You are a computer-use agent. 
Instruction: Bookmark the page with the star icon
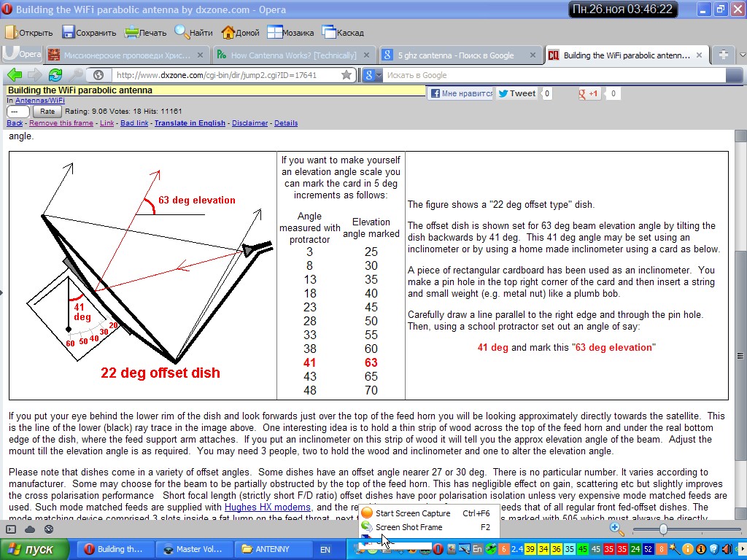pos(347,75)
